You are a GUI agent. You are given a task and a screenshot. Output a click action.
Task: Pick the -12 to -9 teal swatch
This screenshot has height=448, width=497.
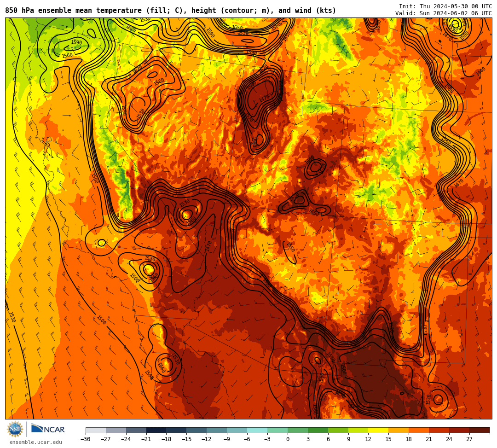click(217, 430)
